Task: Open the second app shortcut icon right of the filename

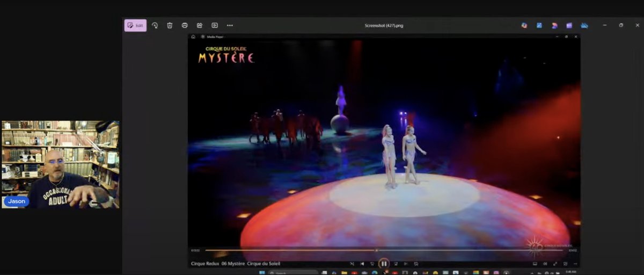Action: click(539, 25)
